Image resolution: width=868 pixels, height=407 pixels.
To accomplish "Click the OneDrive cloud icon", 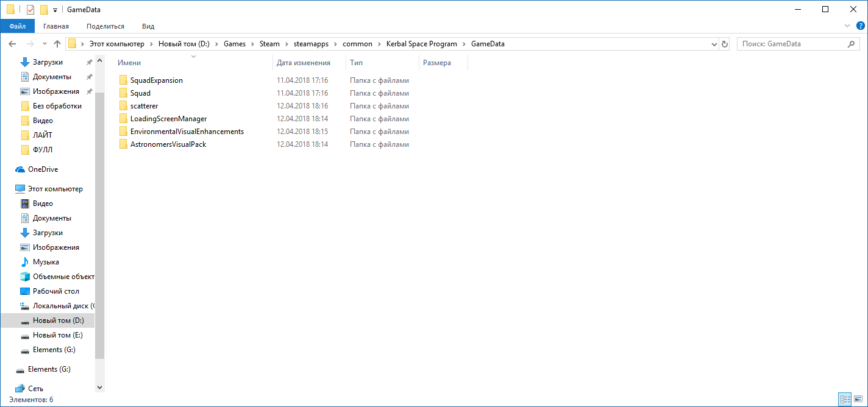I will coord(20,169).
